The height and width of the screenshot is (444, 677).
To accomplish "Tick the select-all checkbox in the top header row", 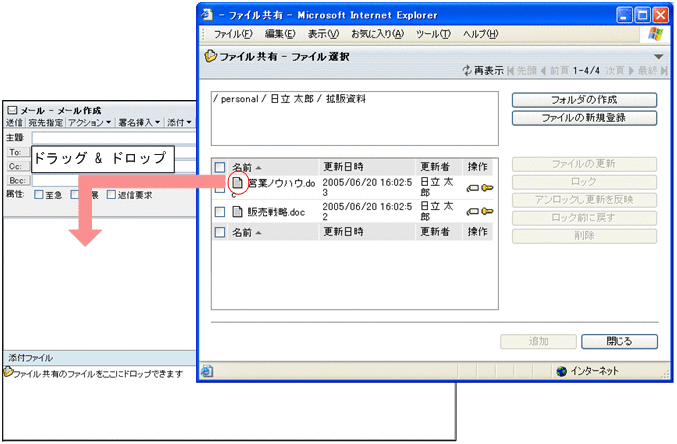I will pos(220,167).
